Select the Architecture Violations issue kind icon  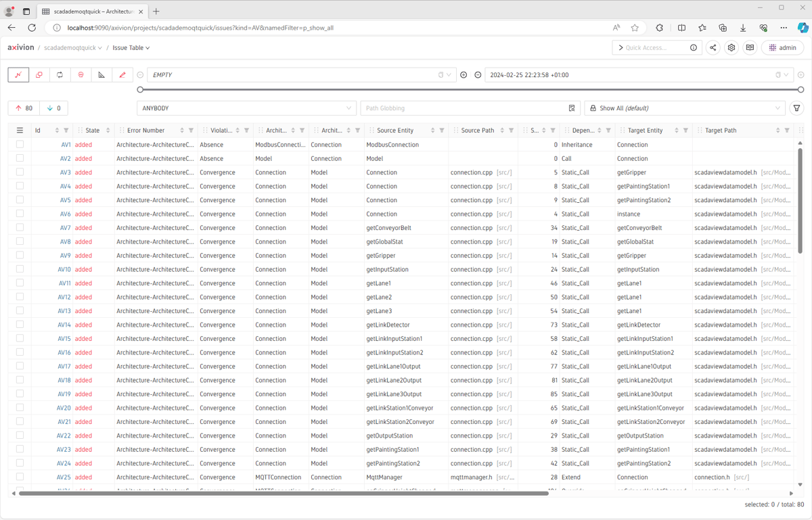pos(18,75)
